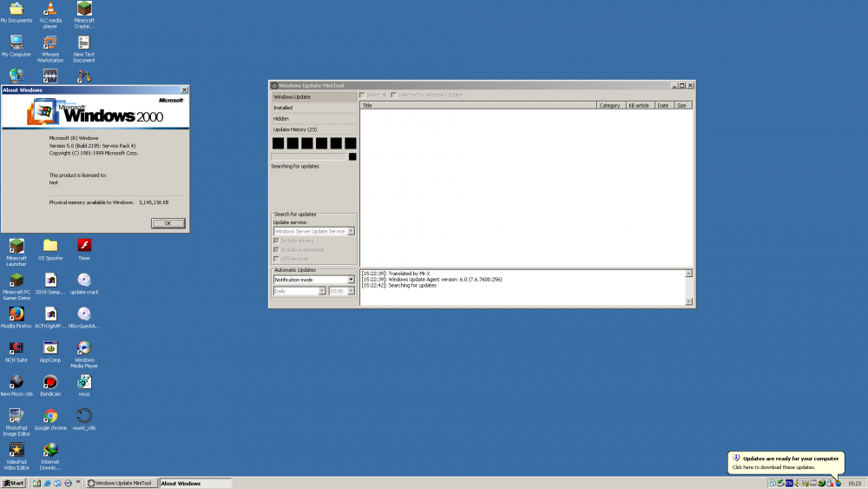Select the AppComp desktop icon

click(x=49, y=353)
